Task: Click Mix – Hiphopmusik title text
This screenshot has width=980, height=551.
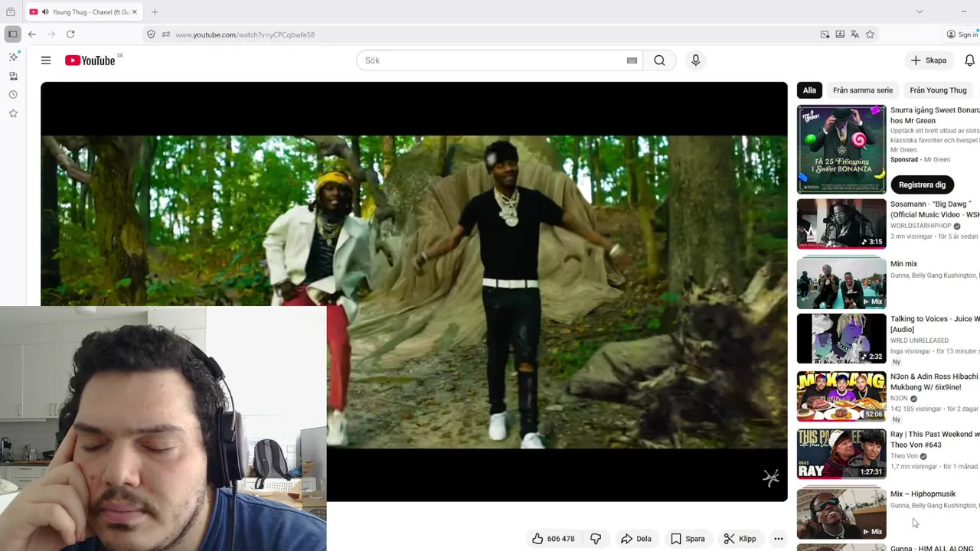Action: 923,494
